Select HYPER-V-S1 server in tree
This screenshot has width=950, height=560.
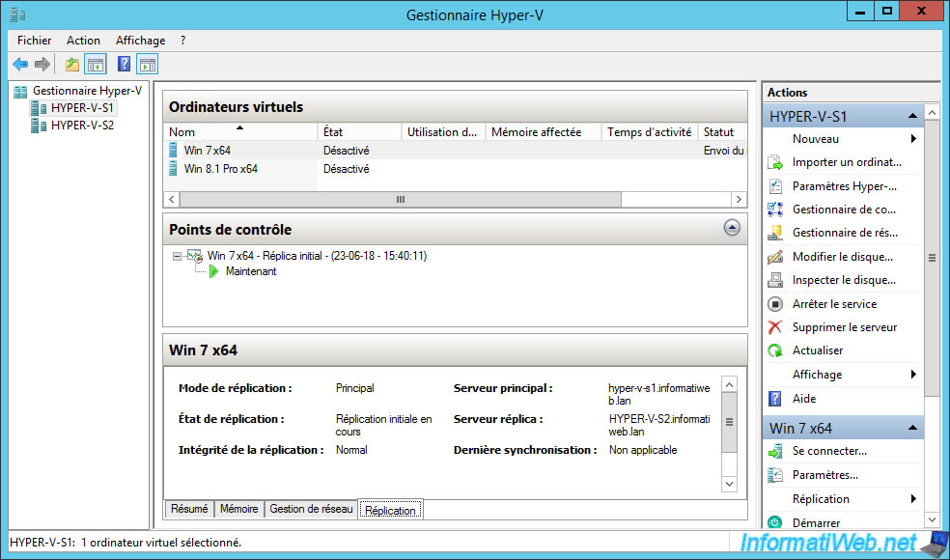coord(82,108)
